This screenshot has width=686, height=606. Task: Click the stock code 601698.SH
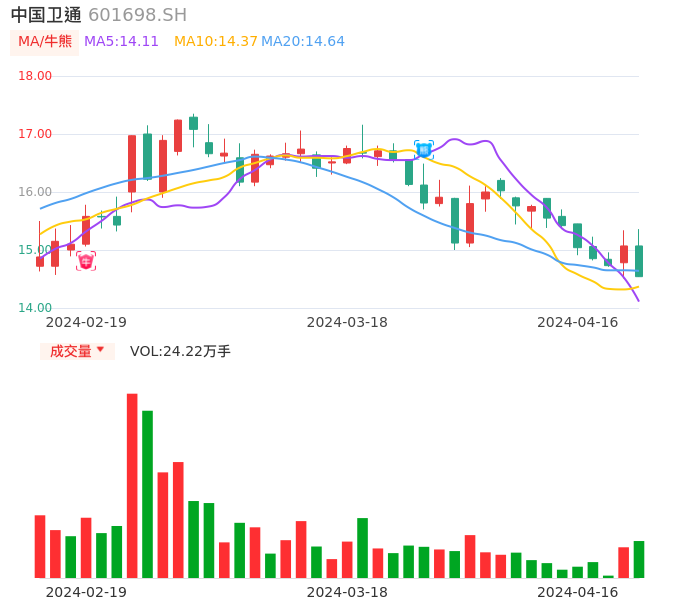coord(137,15)
